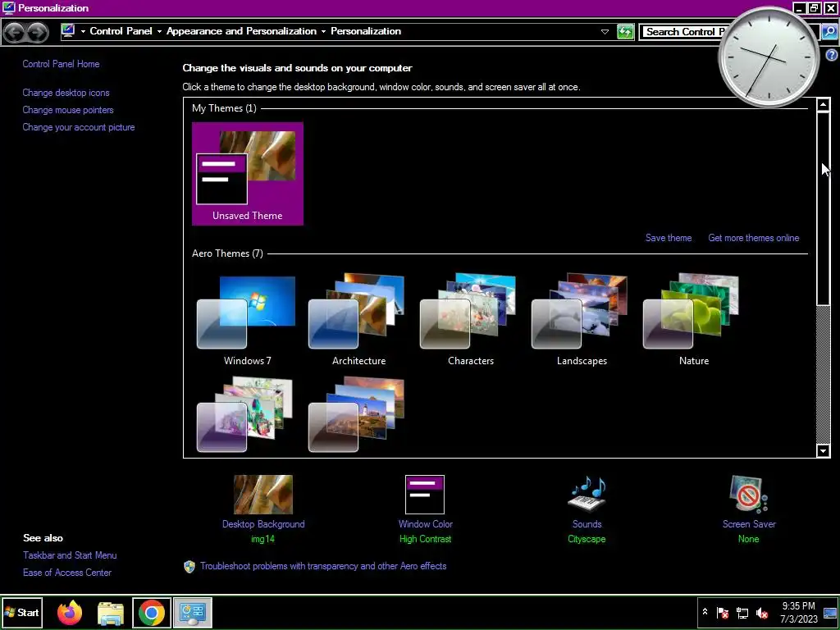Click the Forward navigation arrow button

pyautogui.click(x=37, y=32)
